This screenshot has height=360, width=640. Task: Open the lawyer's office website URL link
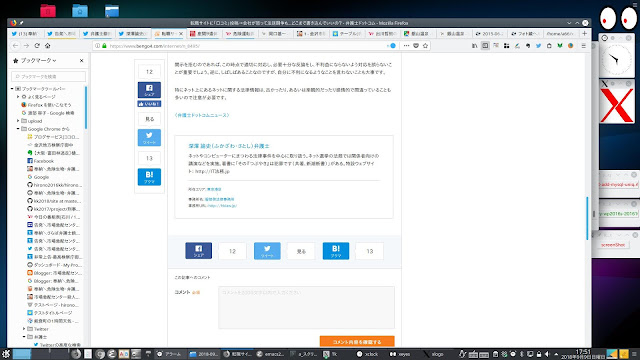222,206
